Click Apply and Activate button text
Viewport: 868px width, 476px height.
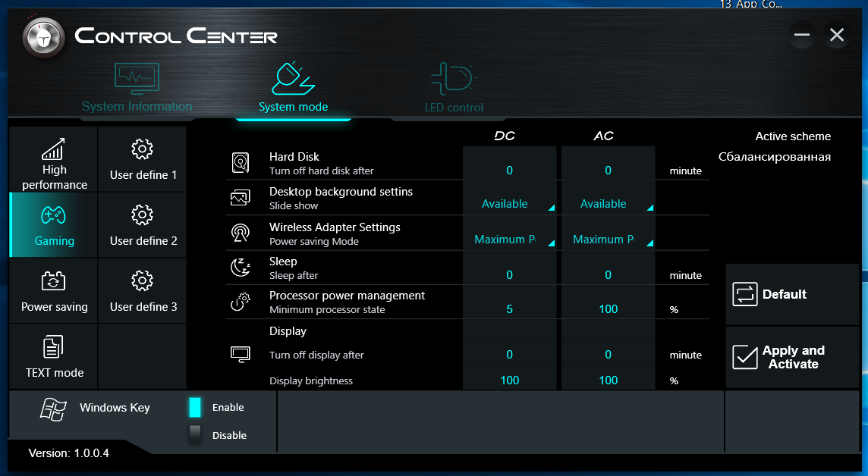tap(794, 357)
